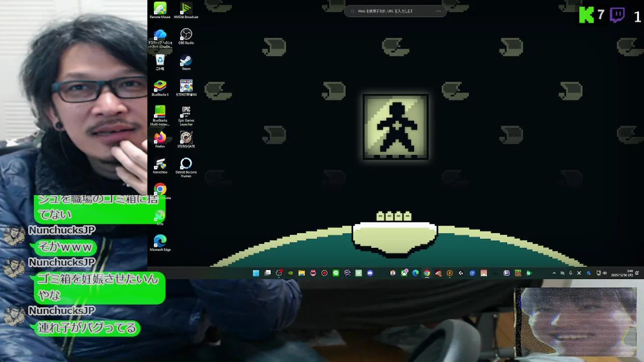
Task: Launch Steam from the desktop
Action: [186, 62]
